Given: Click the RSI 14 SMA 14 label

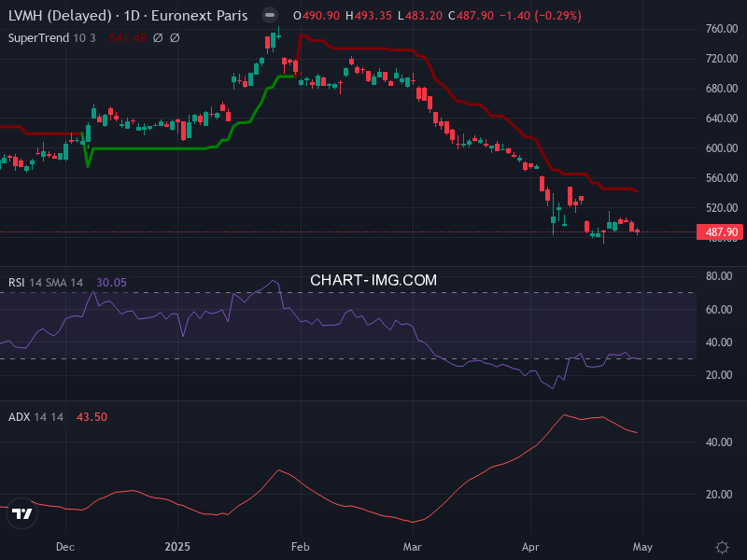Looking at the screenshot, I should [46, 283].
